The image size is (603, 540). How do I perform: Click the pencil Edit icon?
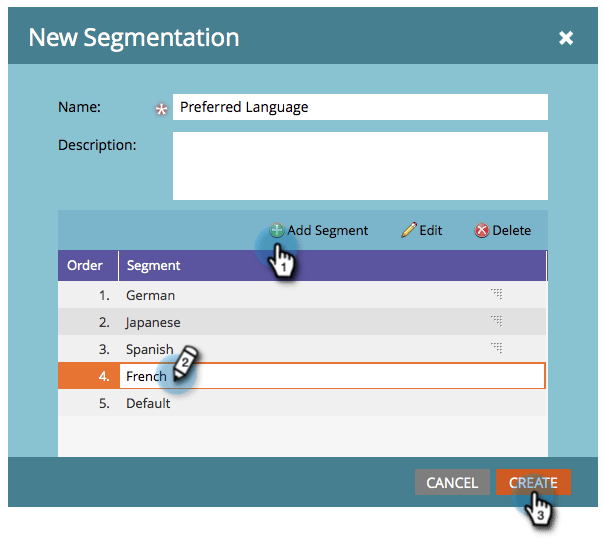click(409, 230)
